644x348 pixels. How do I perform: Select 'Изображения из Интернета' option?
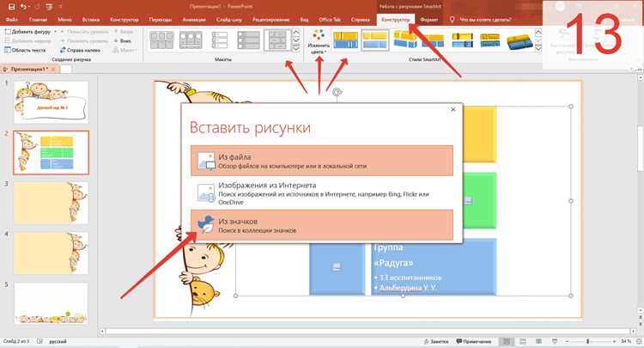[322, 193]
